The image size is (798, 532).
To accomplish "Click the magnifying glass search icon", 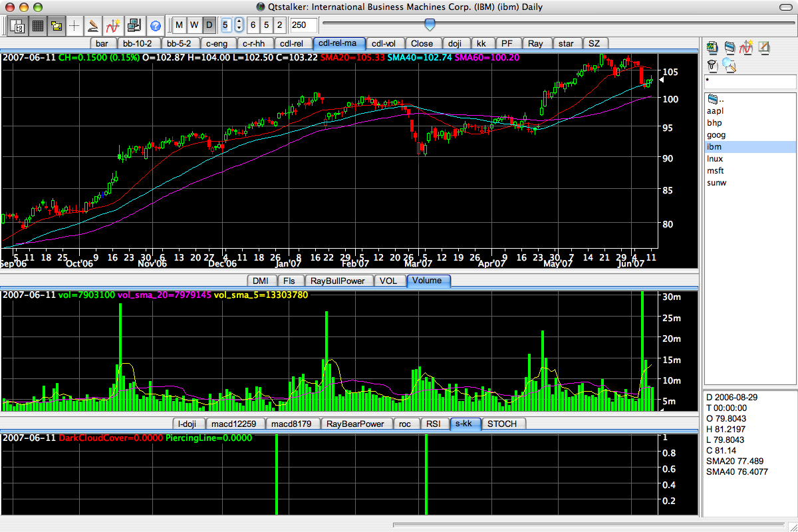I will click(729, 65).
